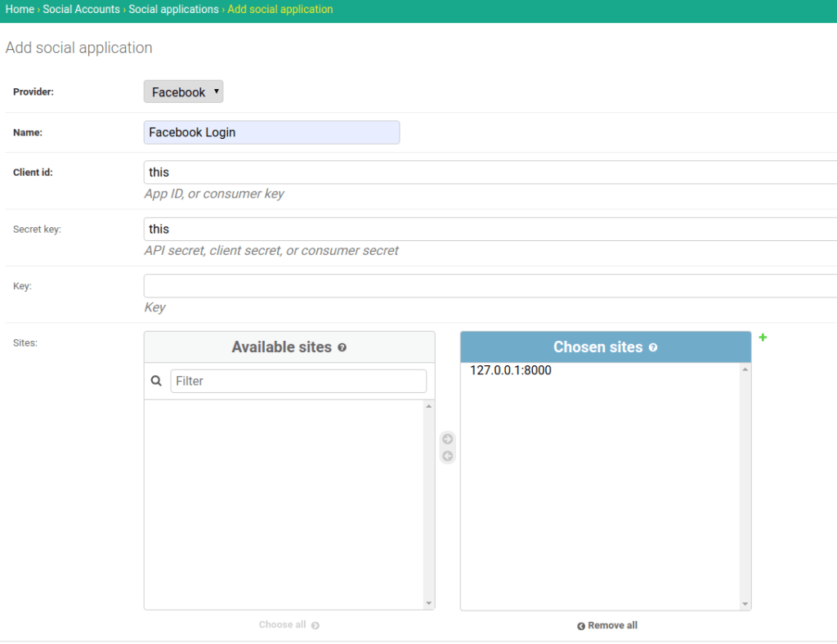The image size is (837, 644).
Task: Click the magnifier icon by Filter
Action: 157,381
